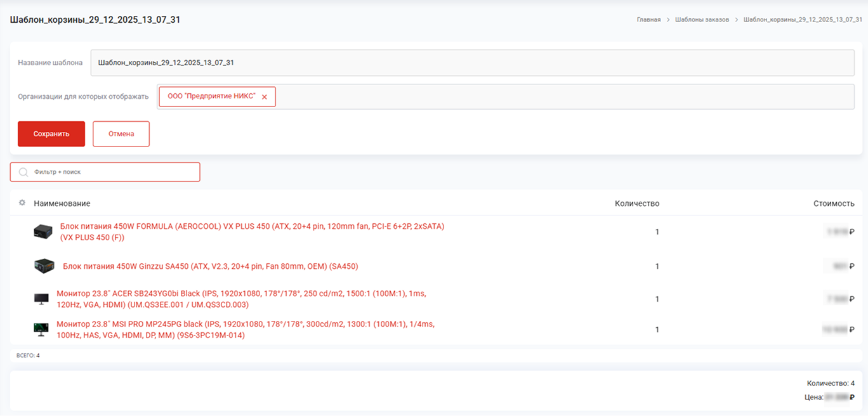Open Шаблоны заказов breadcrumb link
This screenshot has height=416, width=868.
701,20
